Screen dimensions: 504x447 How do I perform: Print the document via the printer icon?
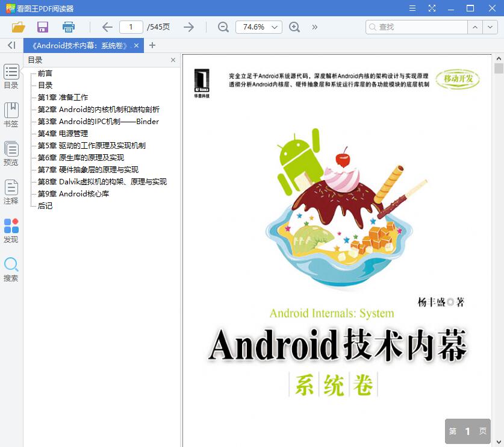pos(67,27)
